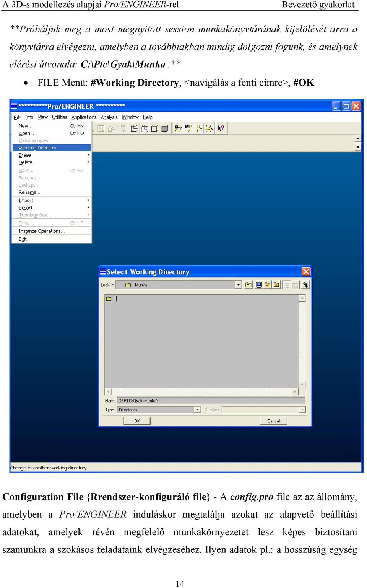Click the orient/refit toolbar icon

[111, 128]
